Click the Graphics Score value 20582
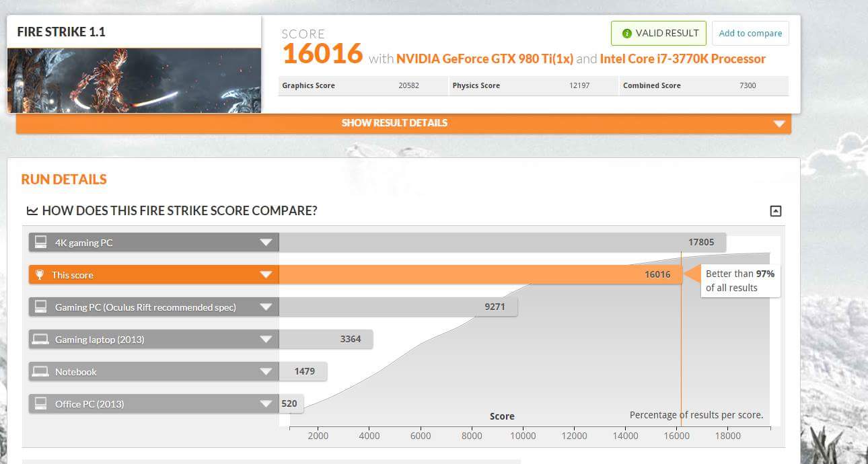Viewport: 868px width, 464px height. 408,85
